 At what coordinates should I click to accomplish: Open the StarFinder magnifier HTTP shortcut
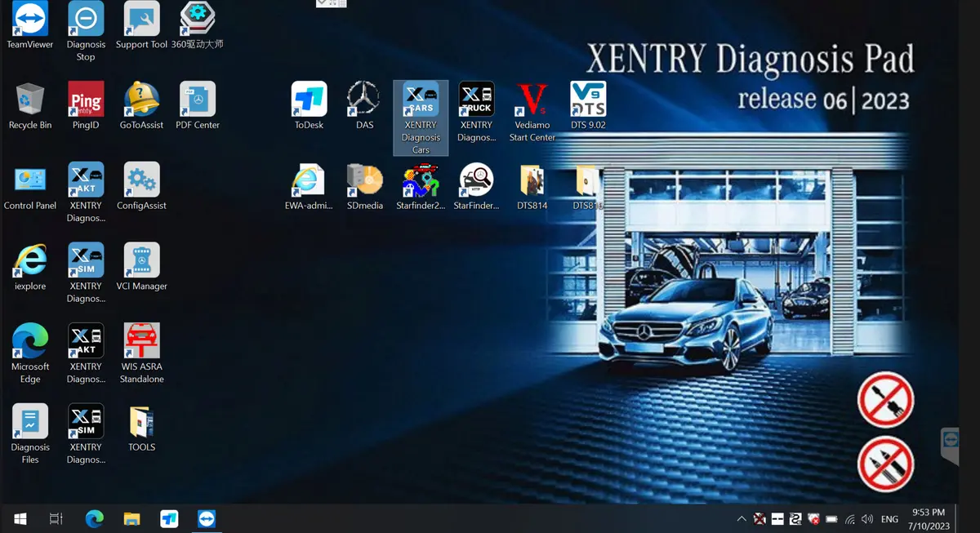click(x=476, y=186)
